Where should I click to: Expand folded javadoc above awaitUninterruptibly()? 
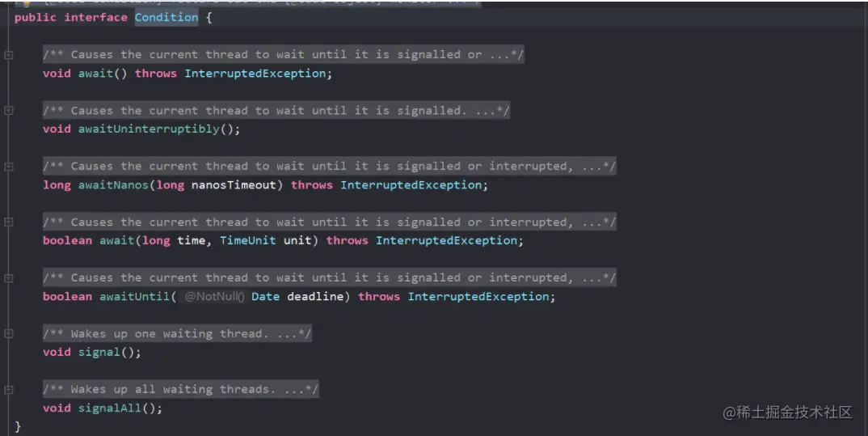(x=8, y=110)
